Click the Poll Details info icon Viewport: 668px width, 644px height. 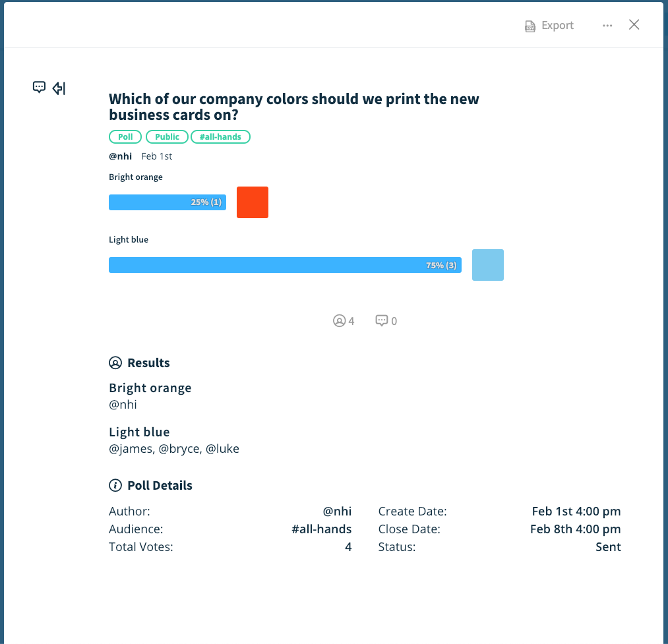coord(115,486)
